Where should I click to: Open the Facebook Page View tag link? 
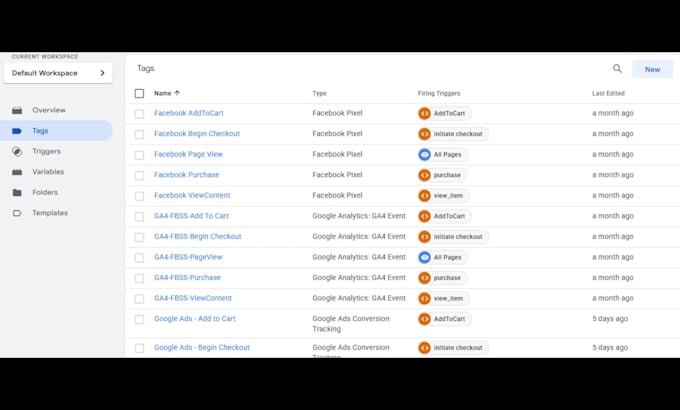pyautogui.click(x=188, y=154)
